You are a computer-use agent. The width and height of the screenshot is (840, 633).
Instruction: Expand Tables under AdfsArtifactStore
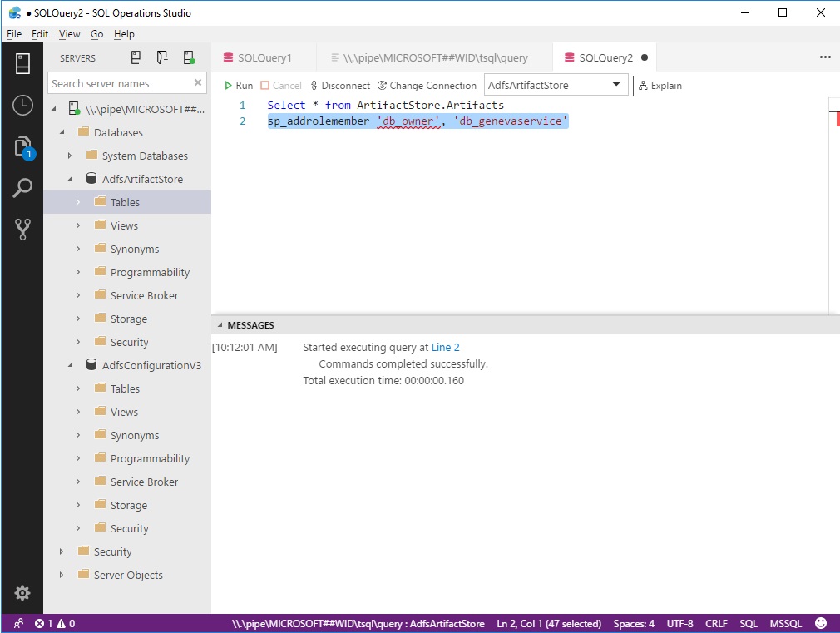coord(78,202)
